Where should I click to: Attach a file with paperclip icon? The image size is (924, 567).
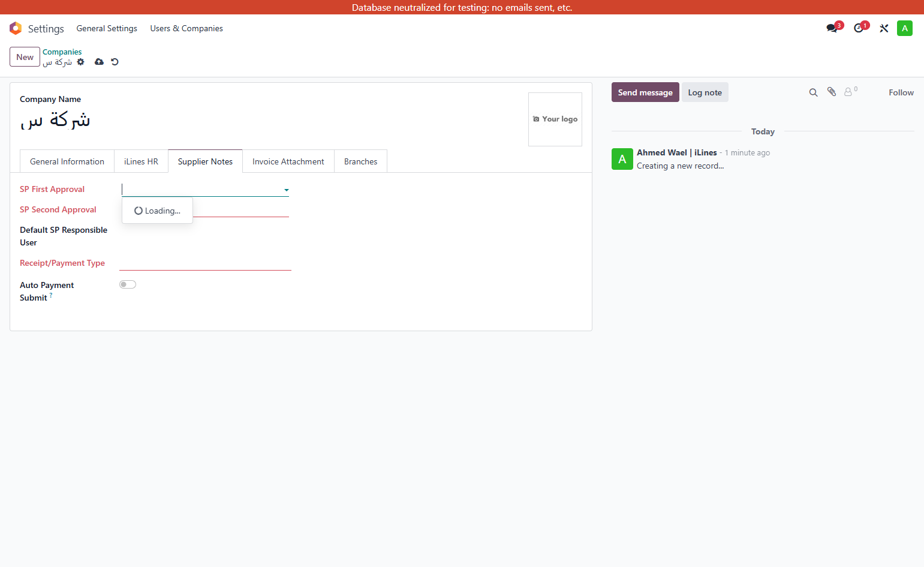832,92
